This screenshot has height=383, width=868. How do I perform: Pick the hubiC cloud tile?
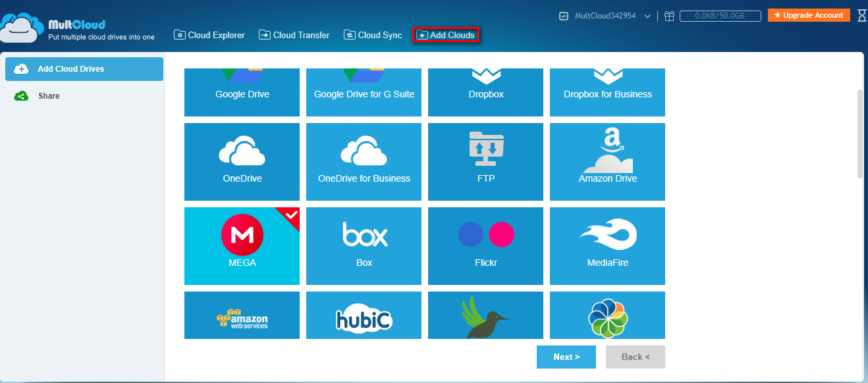[364, 315]
